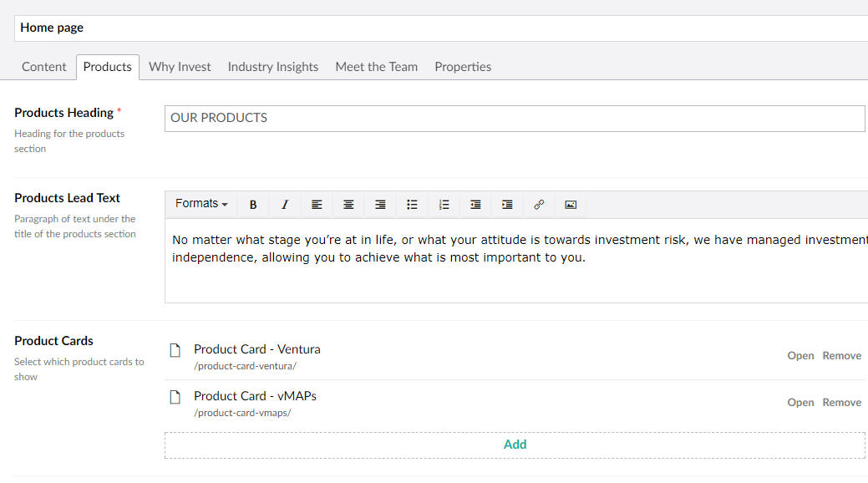Remove the Product Card - vMAPs item
Viewport: 868px width, 483px height.
(841, 403)
